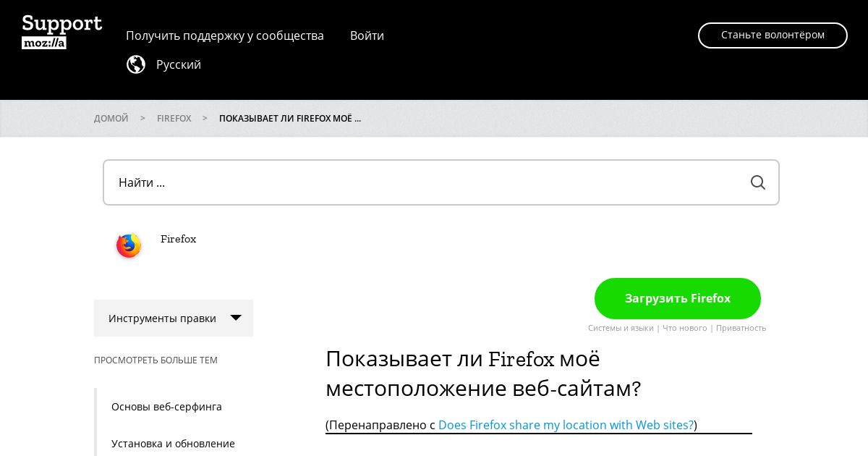This screenshot has width=868, height=456.
Task: Expand the Инструменты правки arrow
Action: tap(236, 318)
